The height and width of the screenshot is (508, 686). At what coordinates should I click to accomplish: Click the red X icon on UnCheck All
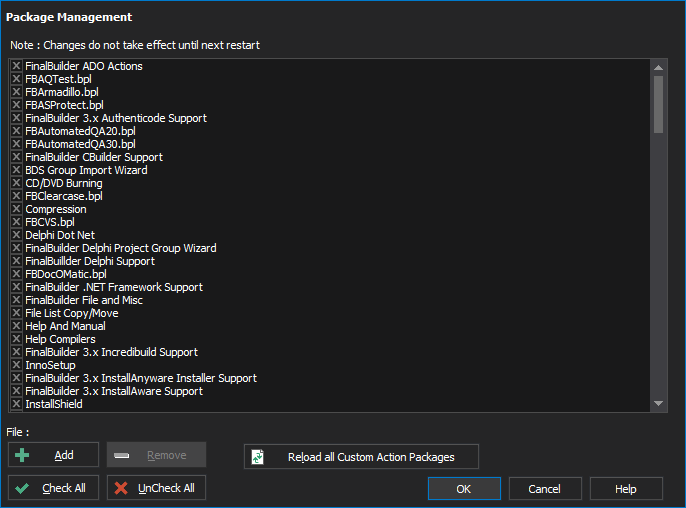click(x=121, y=488)
